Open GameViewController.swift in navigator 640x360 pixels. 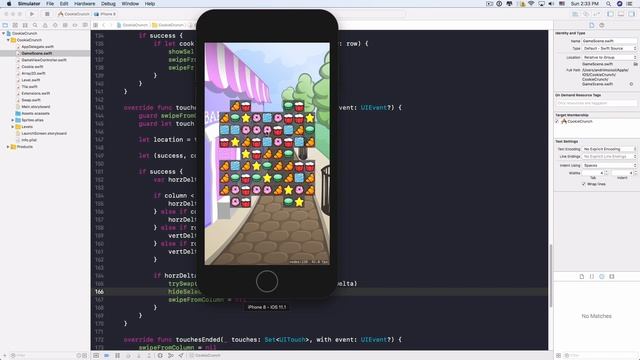click(44, 60)
